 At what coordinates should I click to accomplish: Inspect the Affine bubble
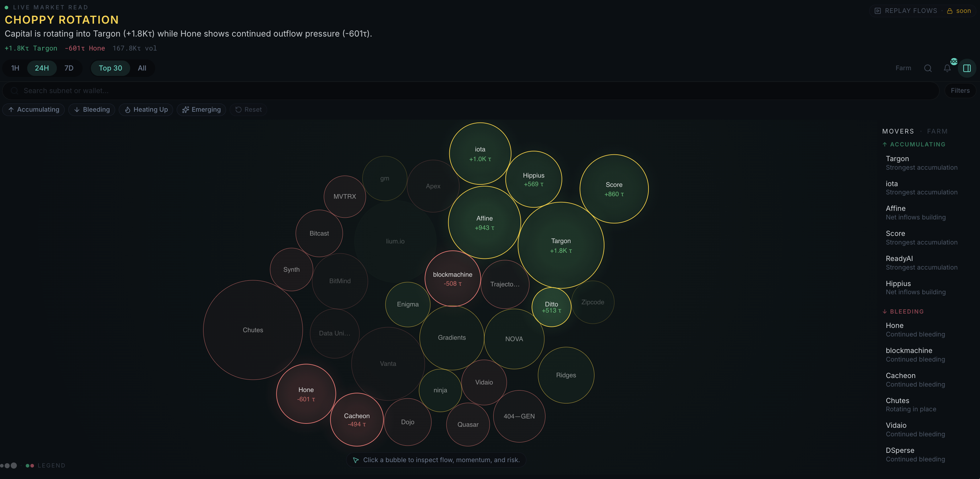(x=484, y=222)
